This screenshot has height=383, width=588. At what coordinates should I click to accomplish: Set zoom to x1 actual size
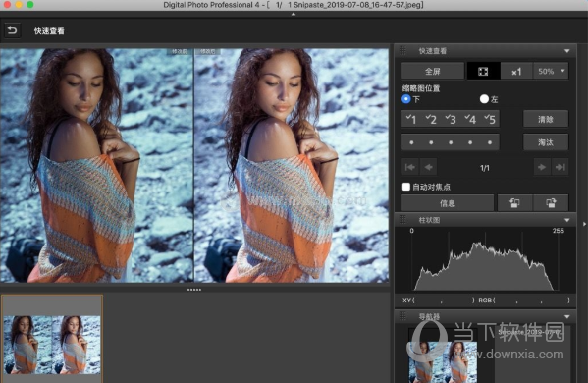[x=516, y=71]
